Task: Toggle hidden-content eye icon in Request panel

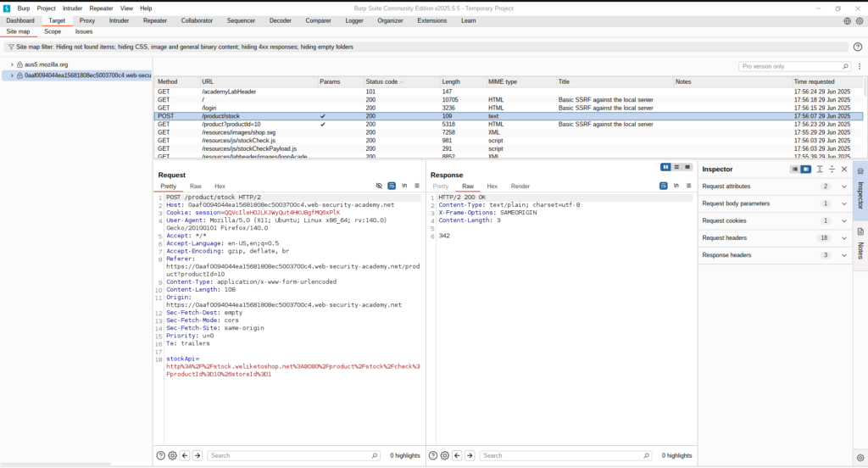Action: 379,186
